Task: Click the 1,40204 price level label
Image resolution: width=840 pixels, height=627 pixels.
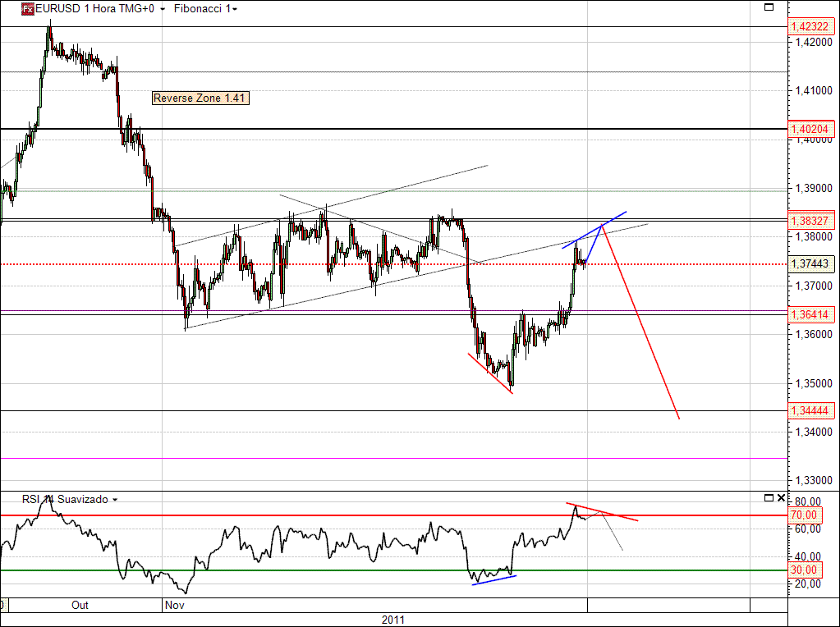Action: pos(810,129)
